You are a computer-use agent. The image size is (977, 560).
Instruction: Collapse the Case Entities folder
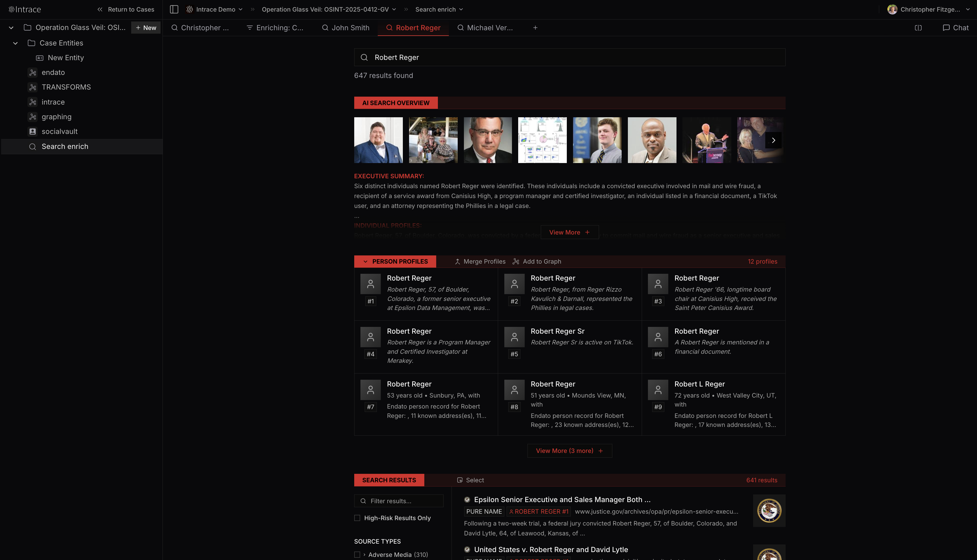15,43
